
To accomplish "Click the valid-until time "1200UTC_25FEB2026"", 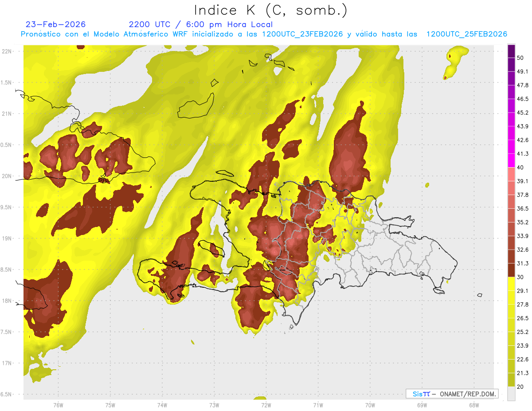I will (467, 34).
